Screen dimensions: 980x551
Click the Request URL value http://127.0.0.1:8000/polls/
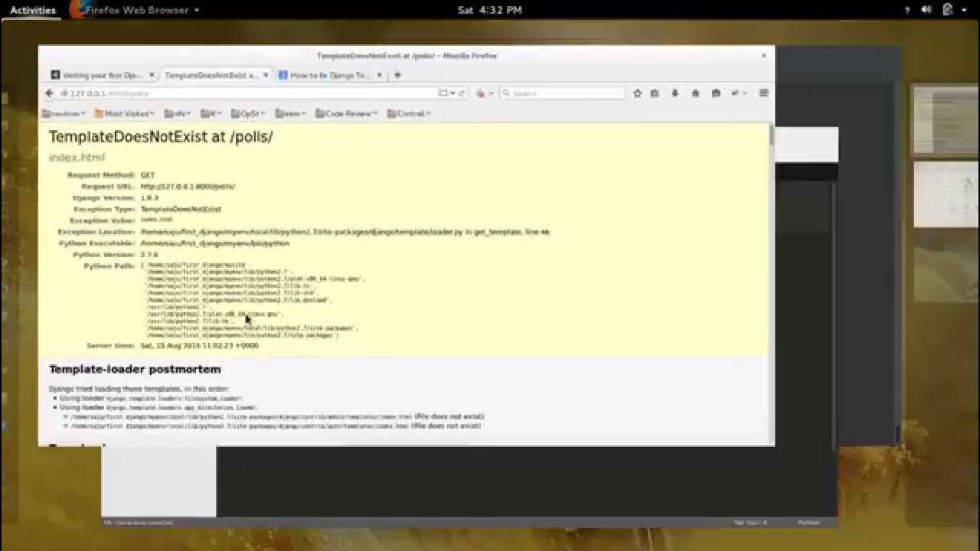coord(188,186)
